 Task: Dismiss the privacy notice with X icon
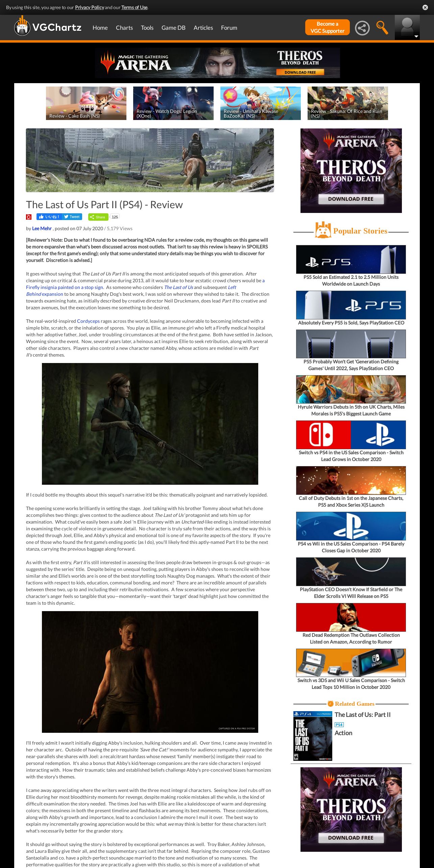point(425,7)
